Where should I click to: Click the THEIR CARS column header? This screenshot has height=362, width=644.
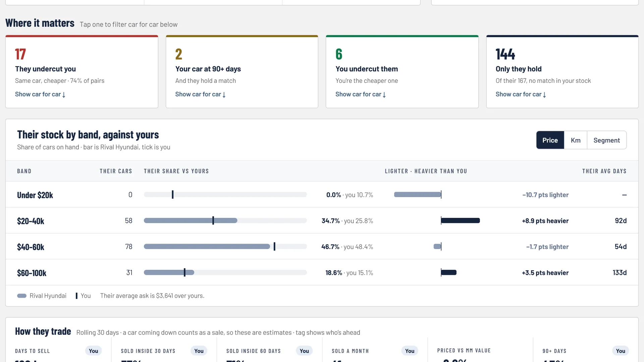116,171
